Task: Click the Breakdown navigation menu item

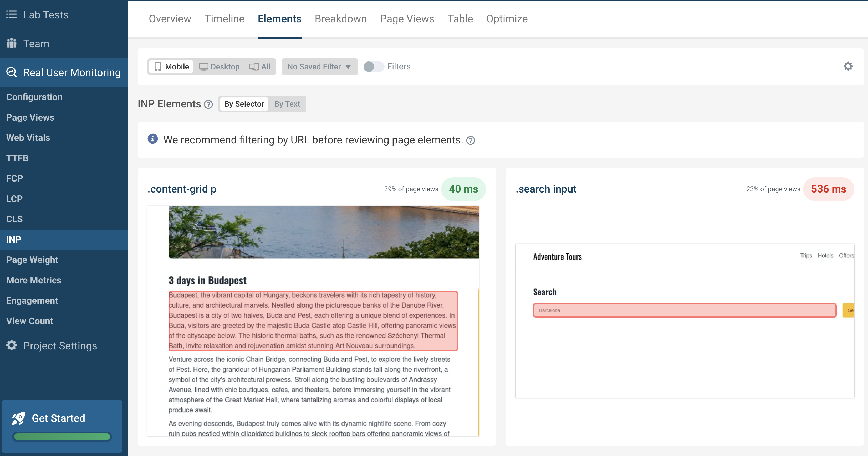Action: pyautogui.click(x=340, y=18)
